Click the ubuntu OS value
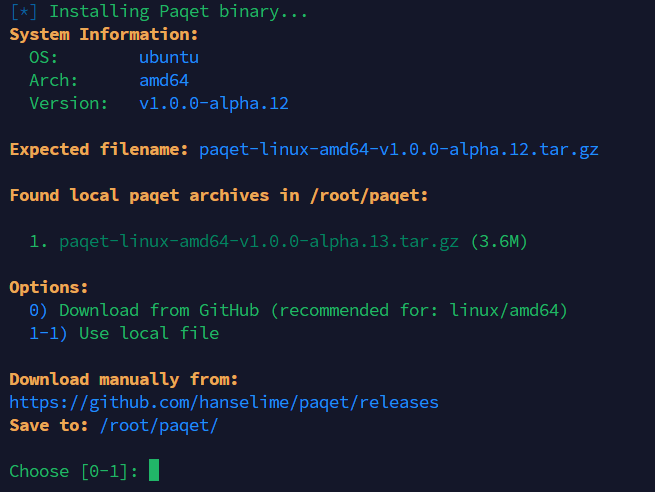 pyautogui.click(x=169, y=58)
